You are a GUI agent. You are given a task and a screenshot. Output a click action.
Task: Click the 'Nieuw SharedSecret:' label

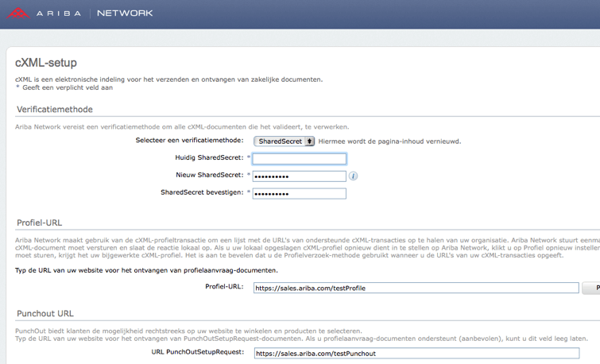pyautogui.click(x=210, y=175)
